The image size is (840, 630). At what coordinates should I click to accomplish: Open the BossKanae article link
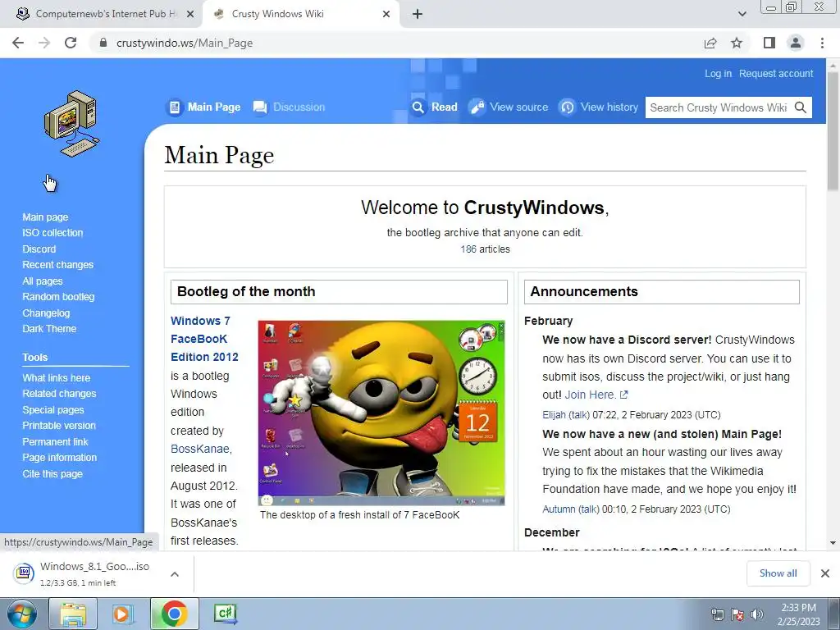(200, 449)
